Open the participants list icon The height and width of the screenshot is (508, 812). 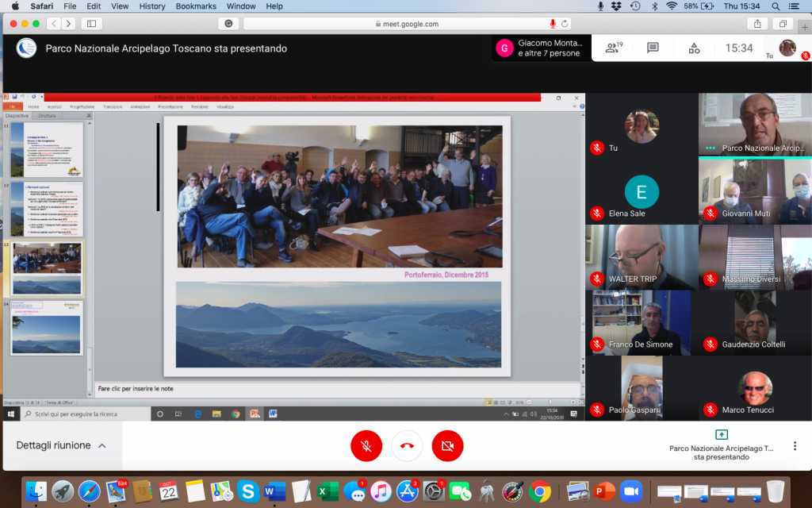pos(613,48)
